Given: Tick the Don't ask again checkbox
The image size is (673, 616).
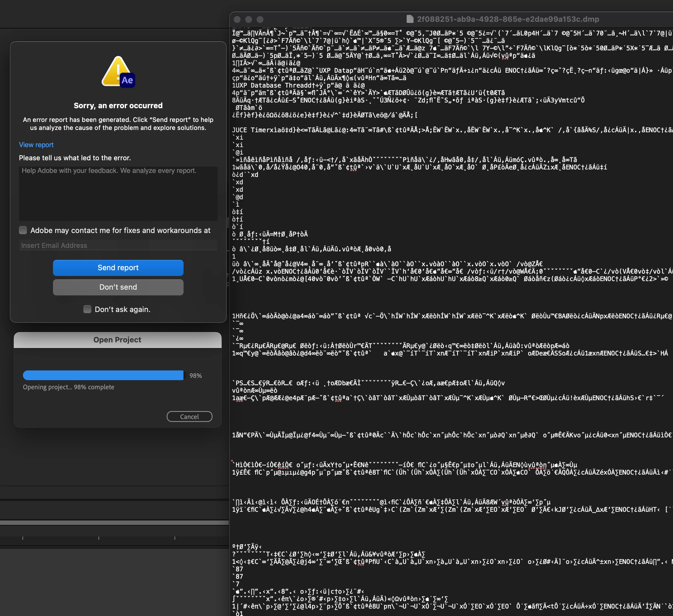Looking at the screenshot, I should pos(87,309).
